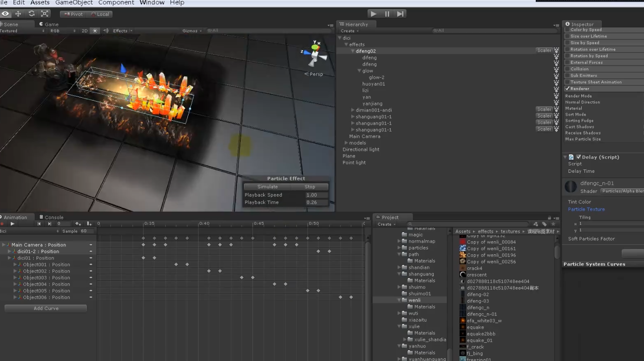Click the search by type icon in Project
Screen dimensions: 644x361
click(535, 224)
